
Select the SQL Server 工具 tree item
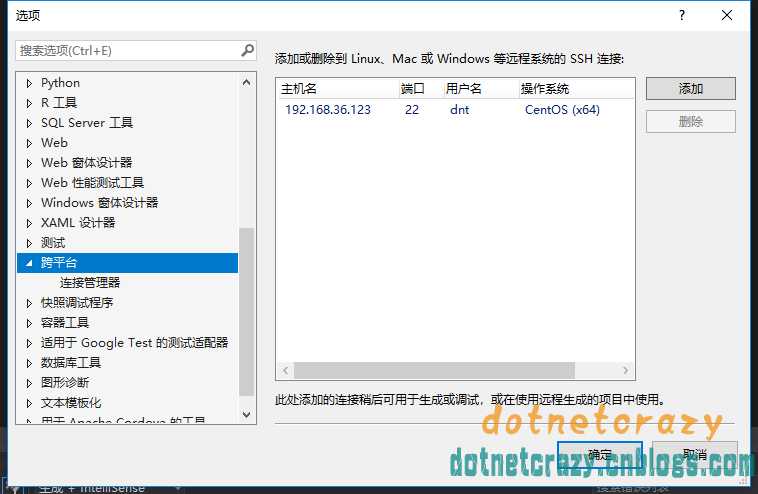(x=87, y=123)
